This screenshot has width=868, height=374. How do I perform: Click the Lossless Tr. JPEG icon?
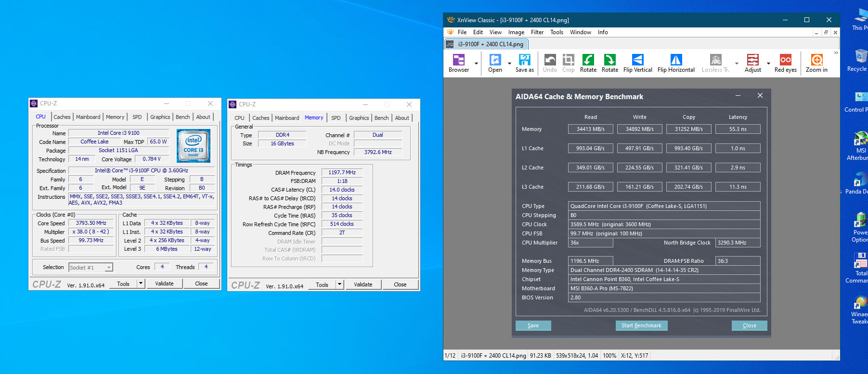[715, 63]
